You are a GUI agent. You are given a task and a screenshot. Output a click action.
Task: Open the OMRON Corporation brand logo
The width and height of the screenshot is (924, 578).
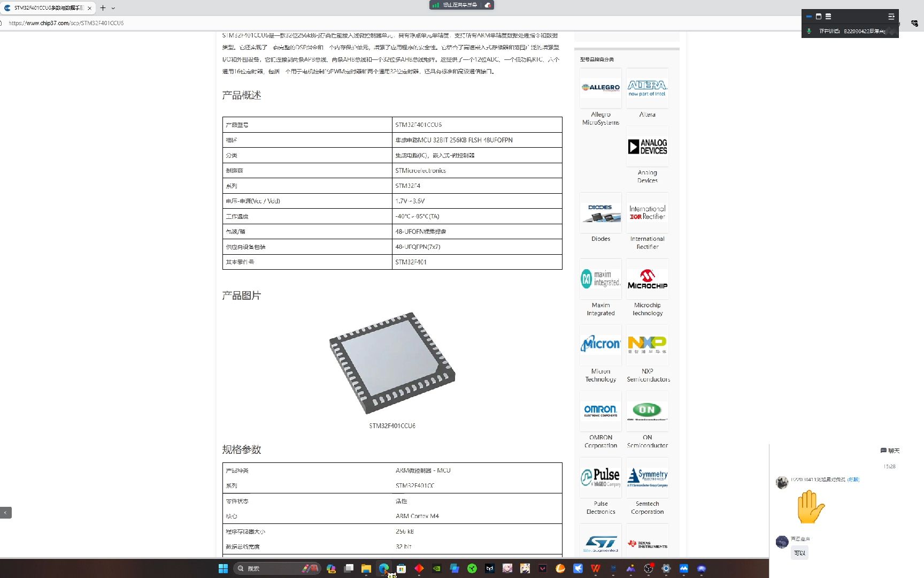coord(600,411)
